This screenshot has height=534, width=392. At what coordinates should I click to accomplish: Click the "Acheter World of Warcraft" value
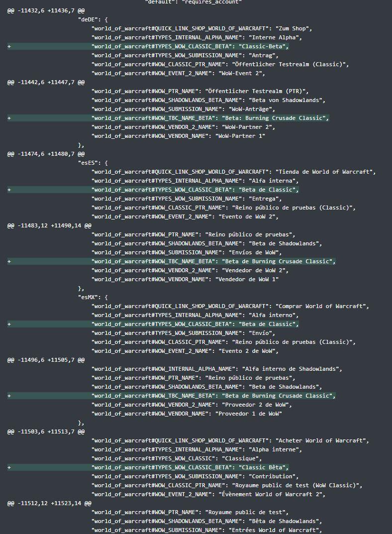320,440
